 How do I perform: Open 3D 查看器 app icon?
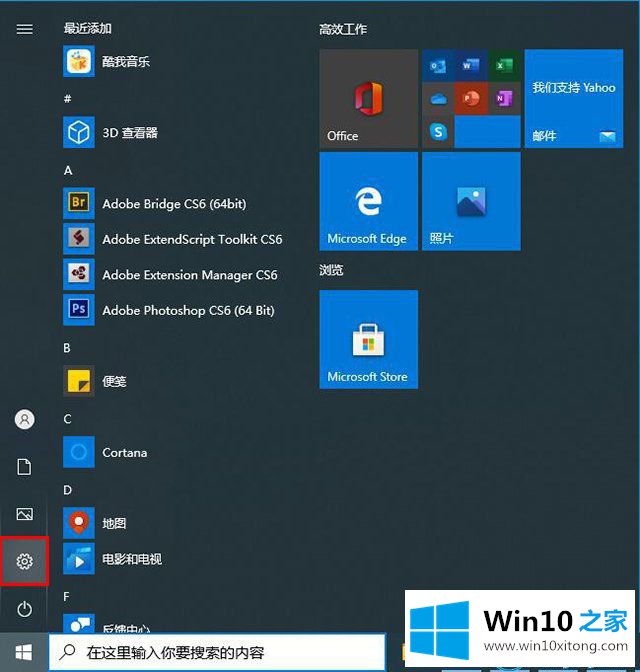[79, 132]
